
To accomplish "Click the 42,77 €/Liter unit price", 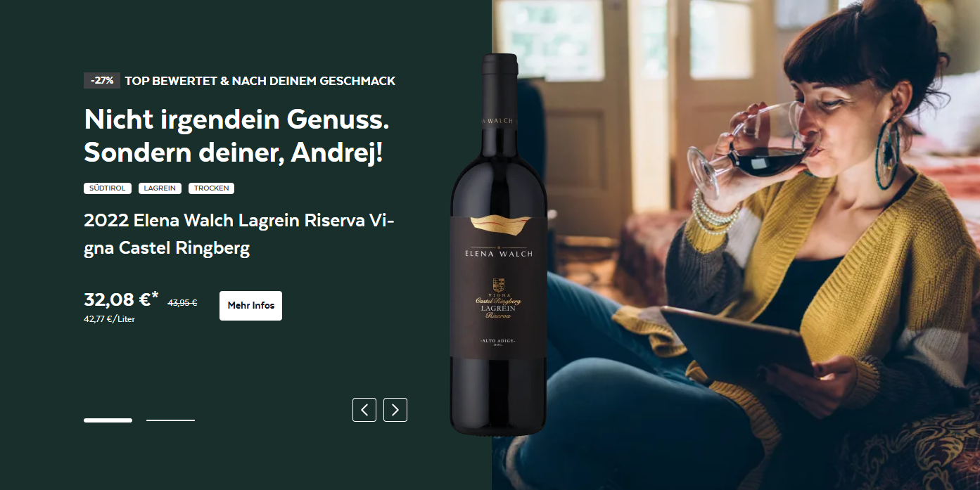I will pyautogui.click(x=109, y=319).
